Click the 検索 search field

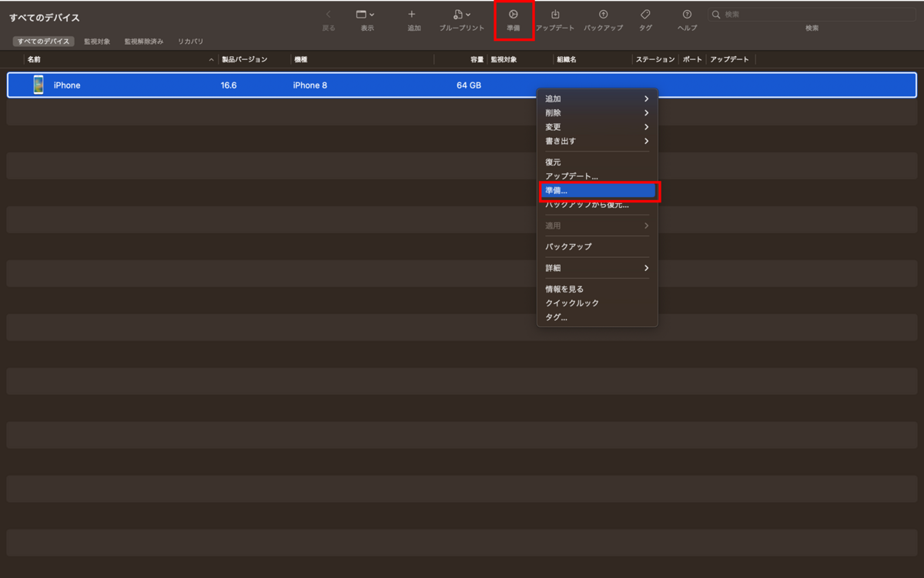click(x=812, y=15)
